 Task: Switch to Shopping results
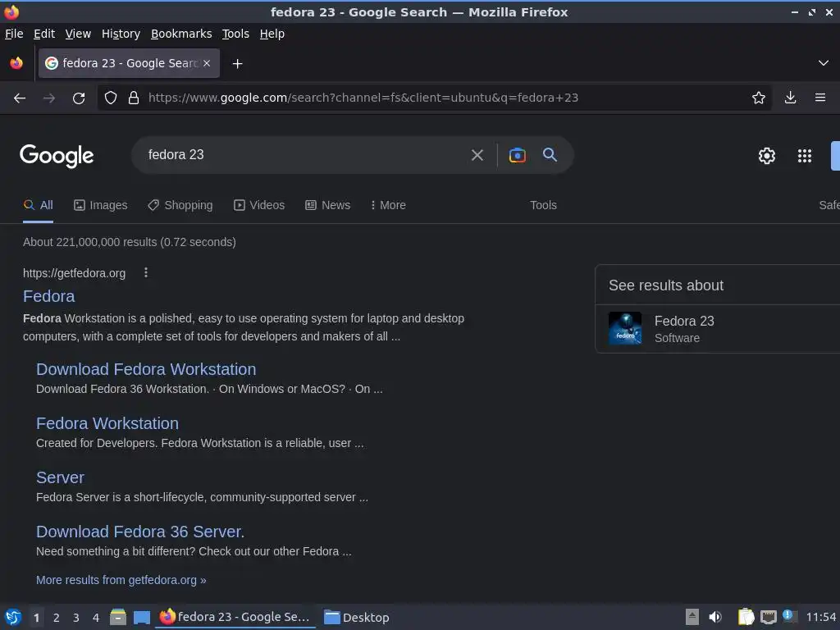click(x=180, y=205)
